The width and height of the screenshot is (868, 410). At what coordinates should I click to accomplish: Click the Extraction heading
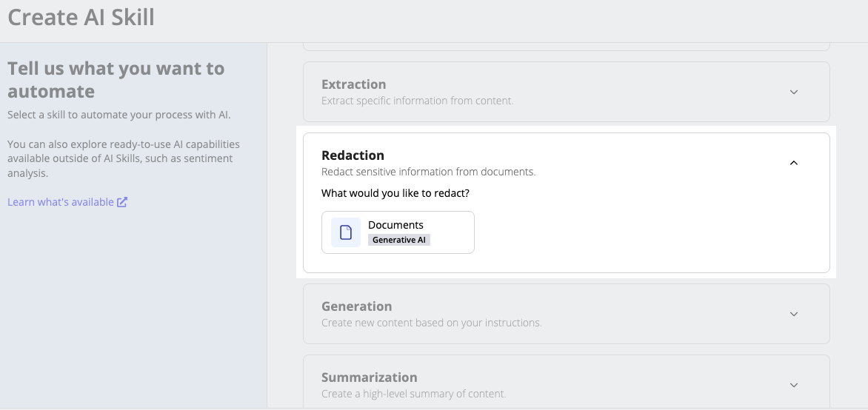tap(354, 84)
